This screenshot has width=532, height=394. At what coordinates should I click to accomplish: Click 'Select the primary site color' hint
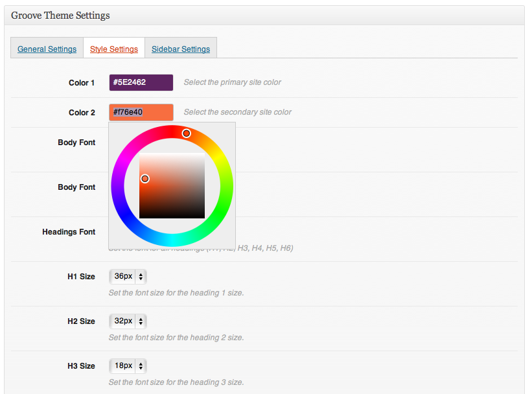point(233,82)
